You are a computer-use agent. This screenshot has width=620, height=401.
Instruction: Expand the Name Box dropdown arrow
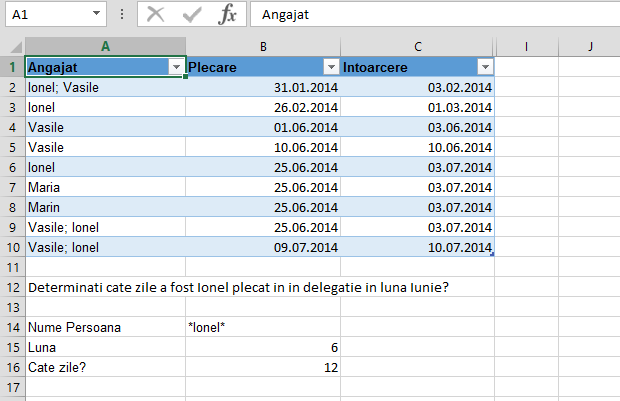96,14
